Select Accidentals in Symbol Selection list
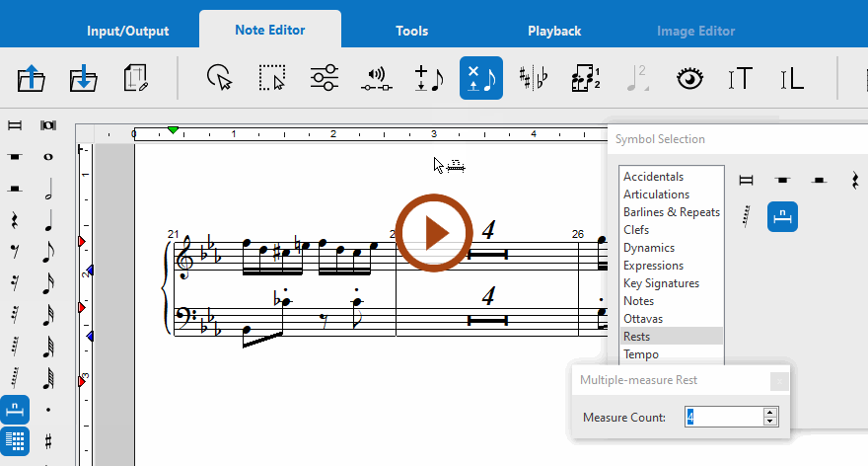The height and width of the screenshot is (466, 868). coord(655,177)
